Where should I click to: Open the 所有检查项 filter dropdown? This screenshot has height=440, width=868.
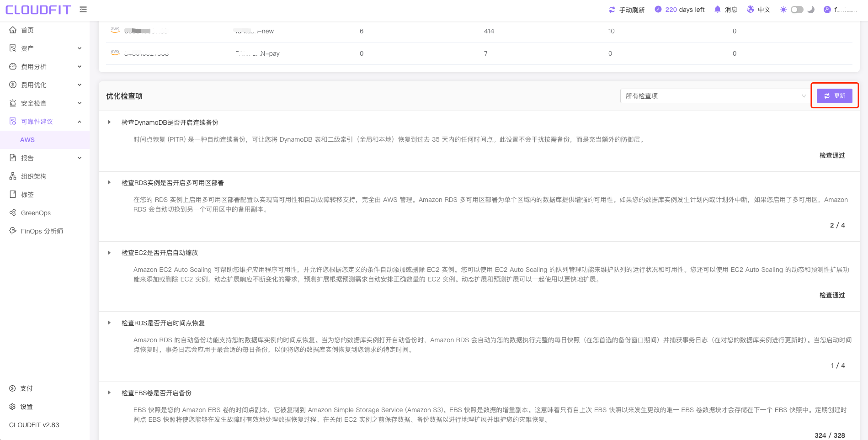[x=715, y=96]
